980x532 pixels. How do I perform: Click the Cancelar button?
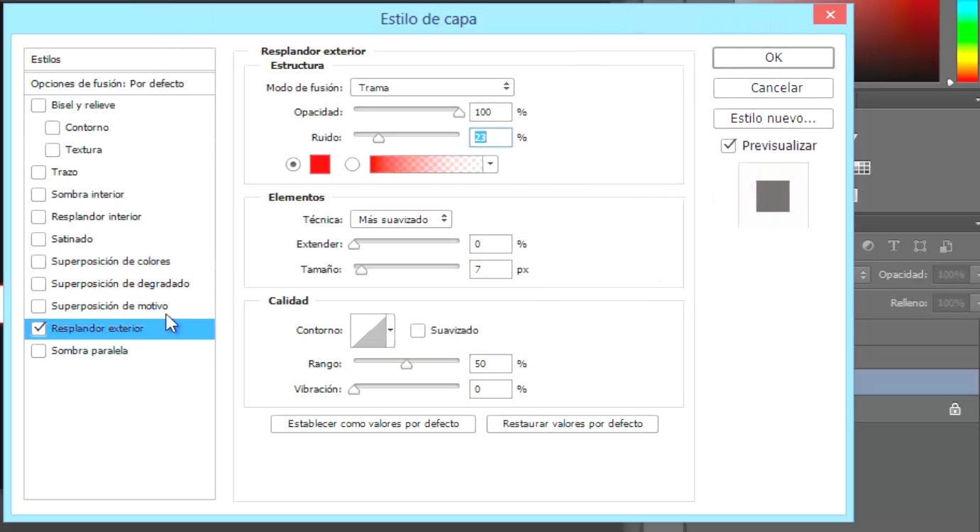[x=773, y=88]
